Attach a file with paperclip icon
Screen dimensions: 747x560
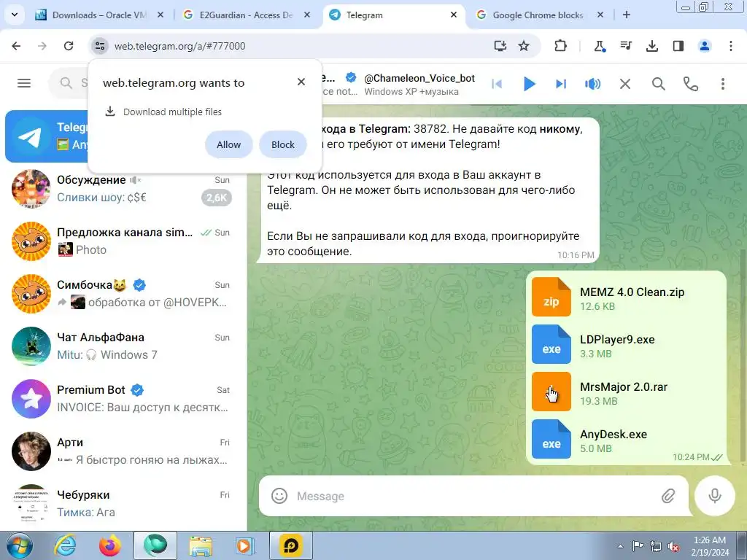point(668,496)
